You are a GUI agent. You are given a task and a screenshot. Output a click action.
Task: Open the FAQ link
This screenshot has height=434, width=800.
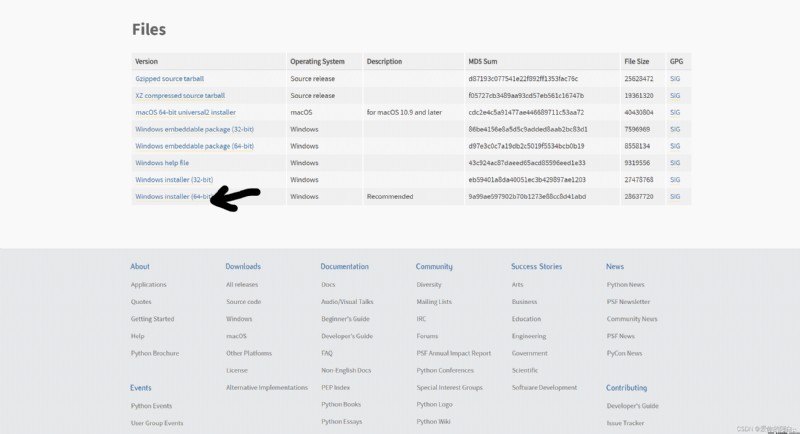point(327,353)
